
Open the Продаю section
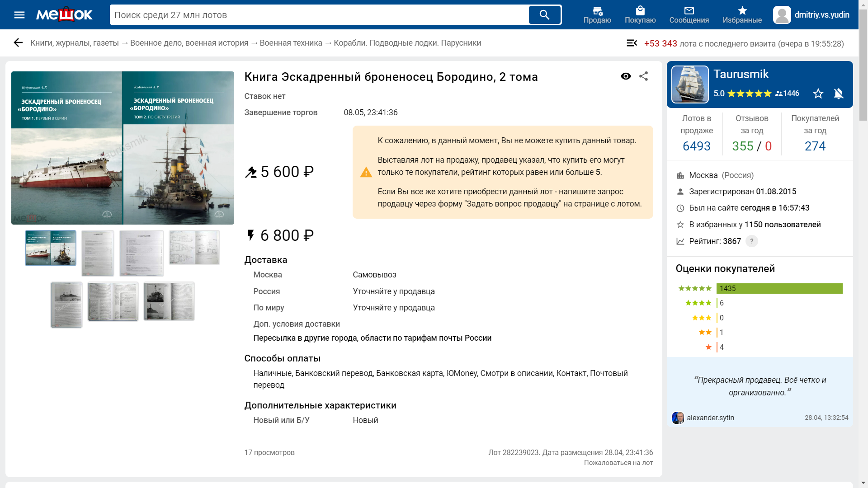click(597, 15)
